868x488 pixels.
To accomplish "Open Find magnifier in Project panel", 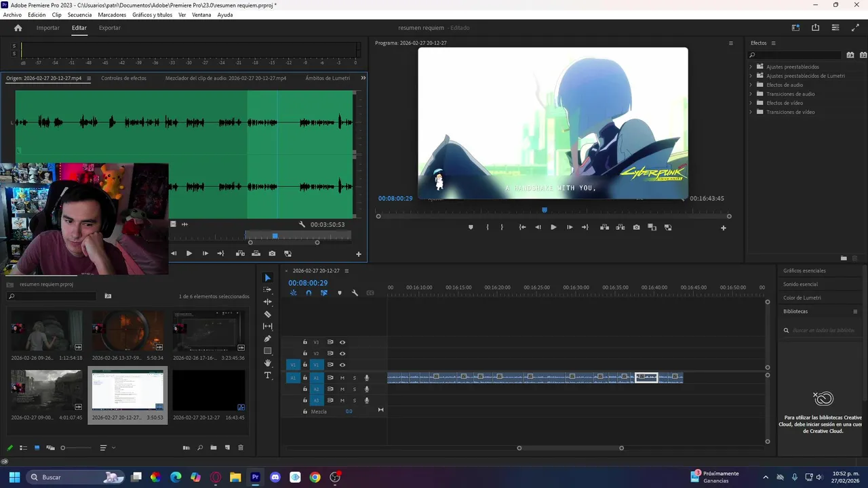I will coord(200,448).
